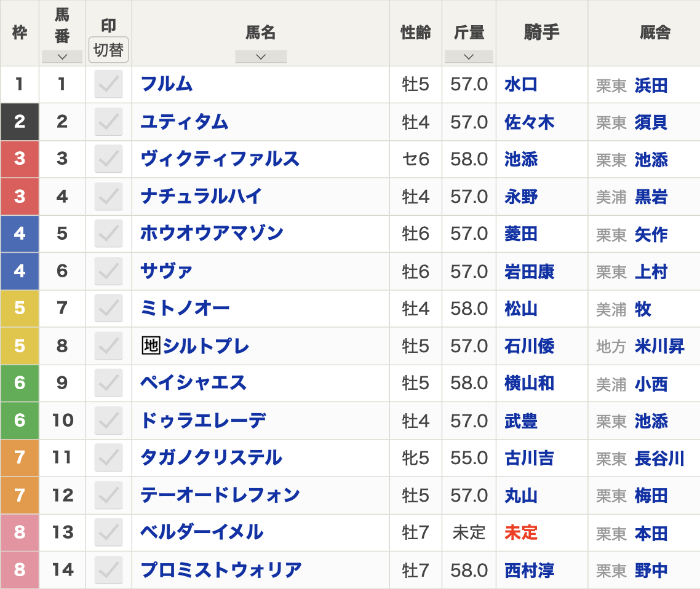Image resolution: width=700 pixels, height=589 pixels.
Task: Click the 切替 mark switch button
Action: pyautogui.click(x=108, y=50)
